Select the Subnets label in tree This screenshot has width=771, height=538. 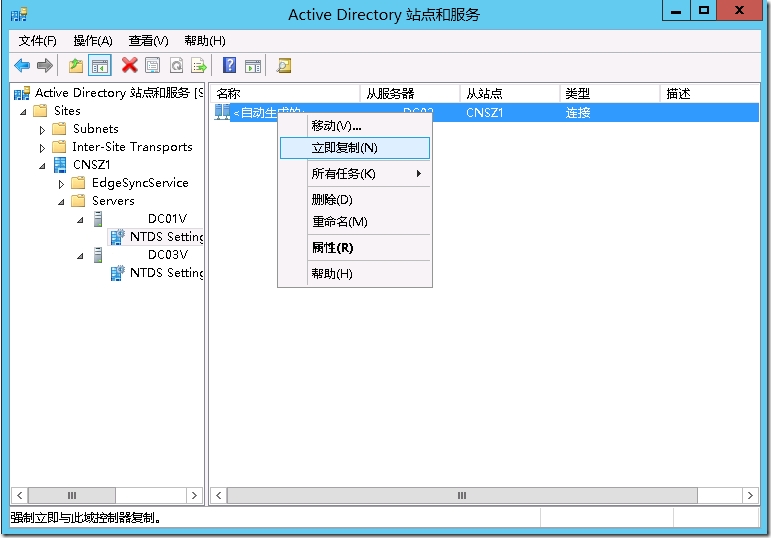tap(96, 129)
